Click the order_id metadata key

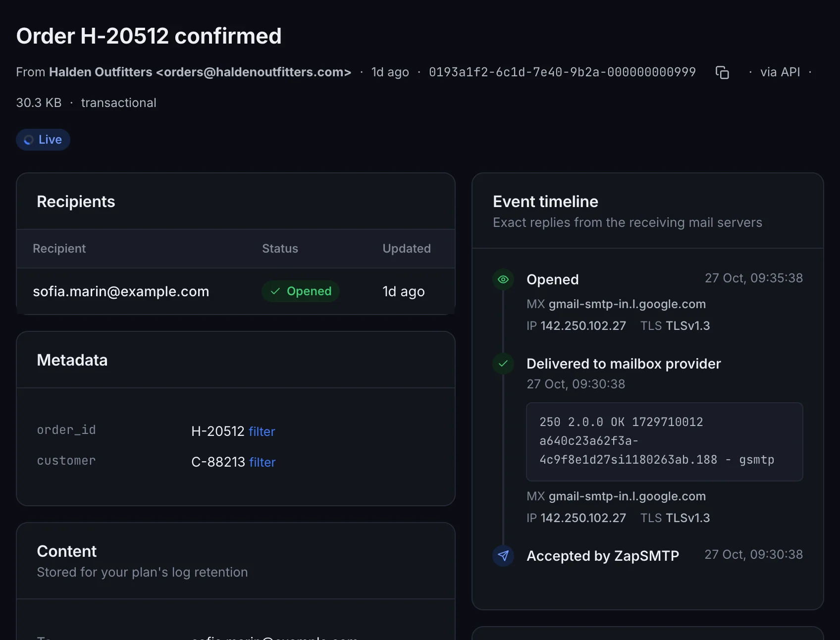pos(66,430)
